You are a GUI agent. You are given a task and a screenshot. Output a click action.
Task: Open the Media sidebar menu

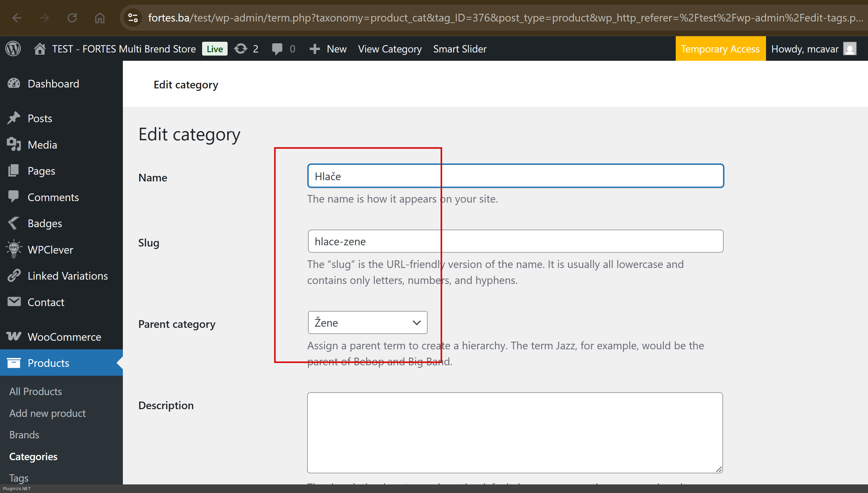(x=42, y=145)
